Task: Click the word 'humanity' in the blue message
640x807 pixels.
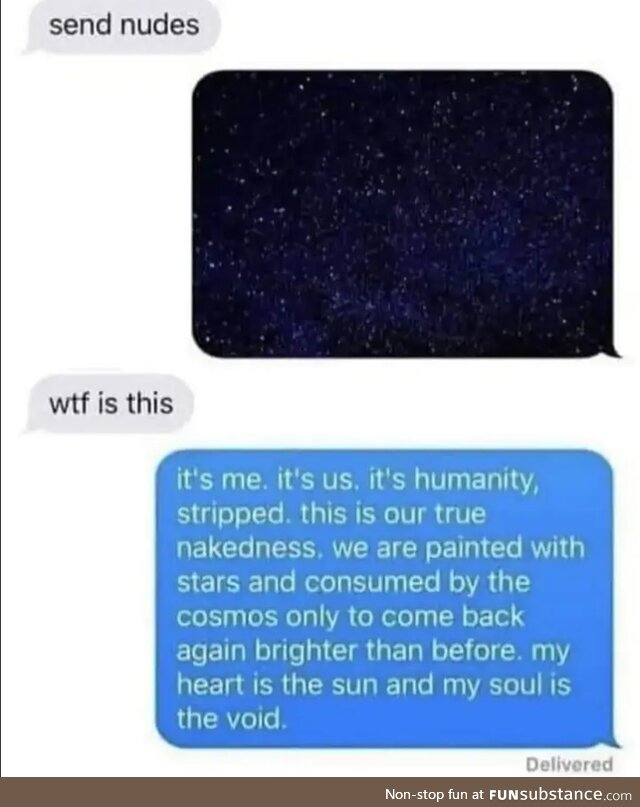Action: point(476,482)
